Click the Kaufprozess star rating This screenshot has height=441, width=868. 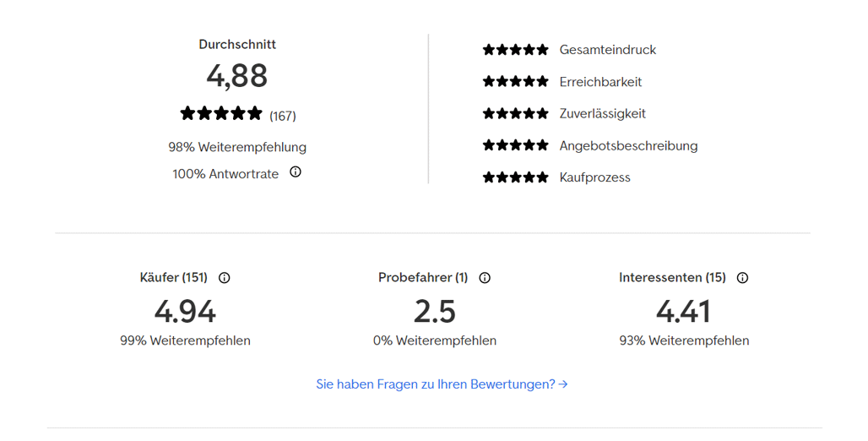[515, 177]
